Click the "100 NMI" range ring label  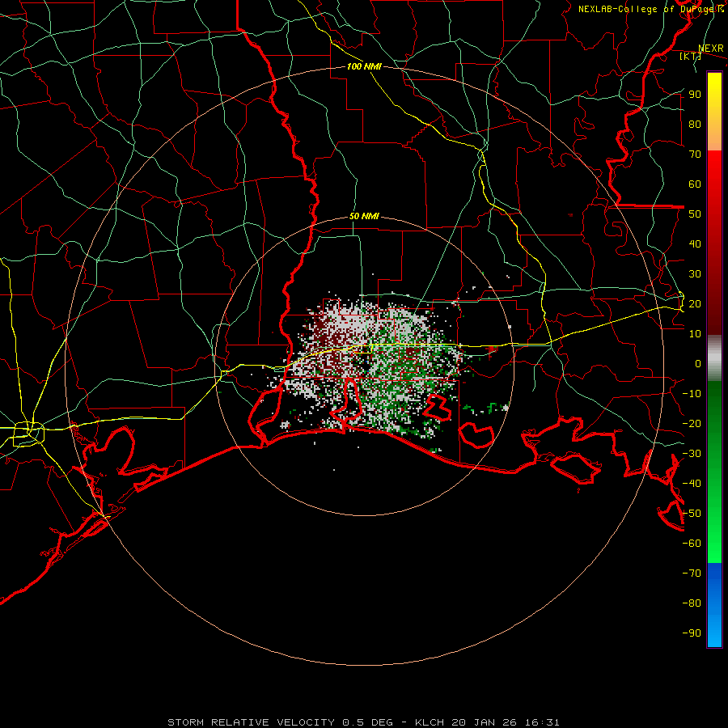(x=364, y=66)
